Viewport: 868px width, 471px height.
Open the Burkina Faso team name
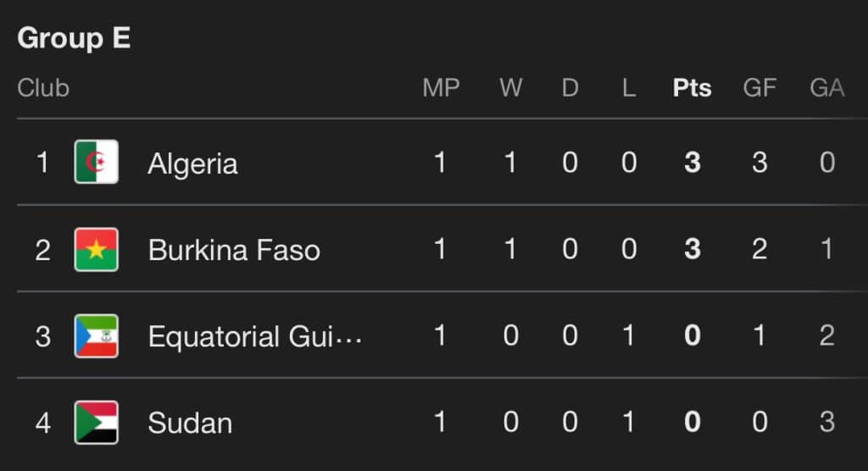(x=234, y=250)
